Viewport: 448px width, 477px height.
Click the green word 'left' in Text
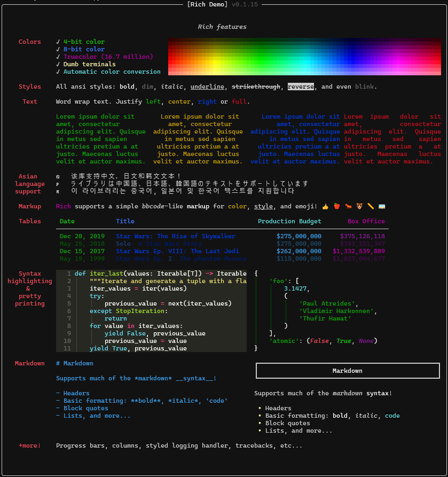(153, 101)
